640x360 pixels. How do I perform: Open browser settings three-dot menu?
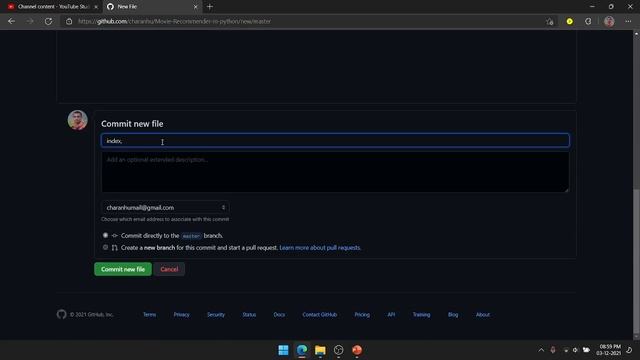pos(628,21)
